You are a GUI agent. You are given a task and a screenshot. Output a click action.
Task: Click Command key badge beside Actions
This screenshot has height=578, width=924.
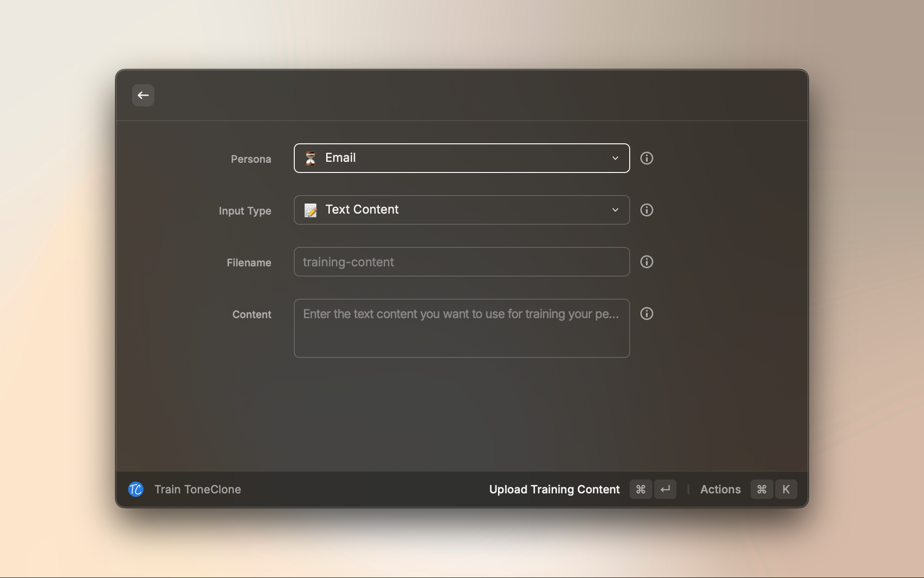(x=761, y=489)
